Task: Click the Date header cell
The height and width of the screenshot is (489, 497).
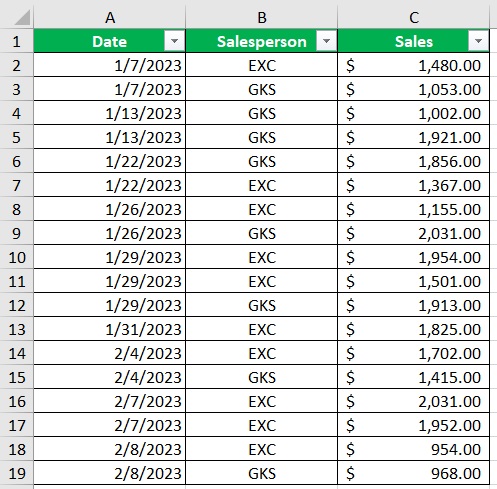Action: click(110, 41)
